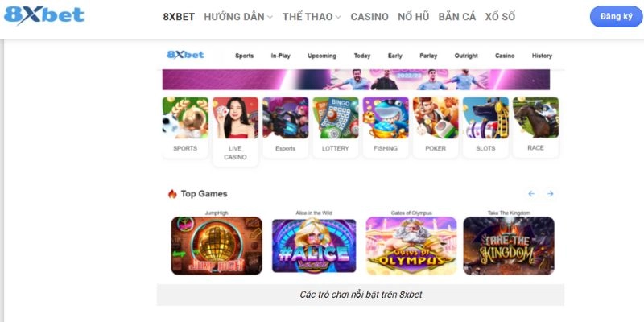Expand the HƯỚNG DẪN dropdown menu
Screen dimensions: 644x322
238,17
